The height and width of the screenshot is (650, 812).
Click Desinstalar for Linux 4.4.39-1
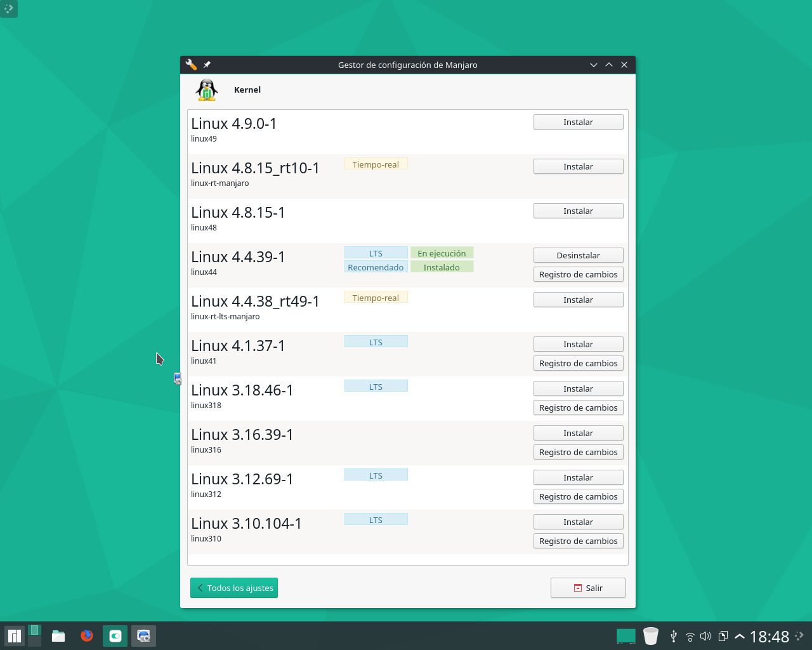[579, 255]
